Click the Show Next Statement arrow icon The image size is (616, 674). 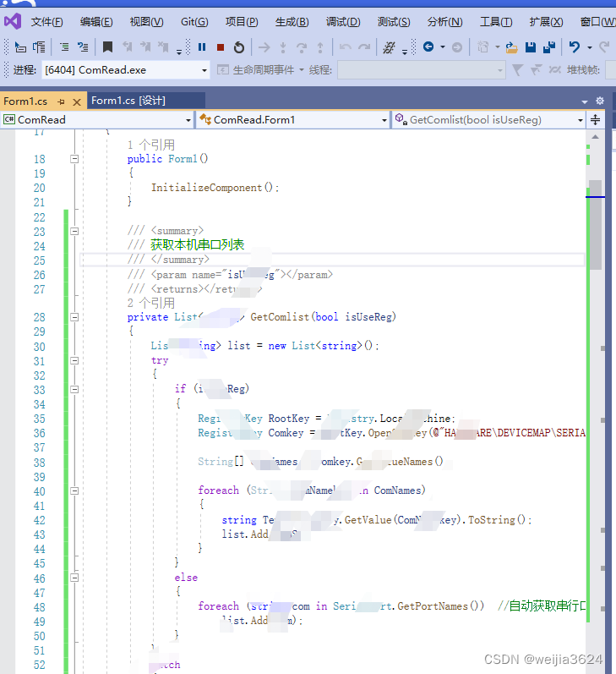pyautogui.click(x=264, y=47)
